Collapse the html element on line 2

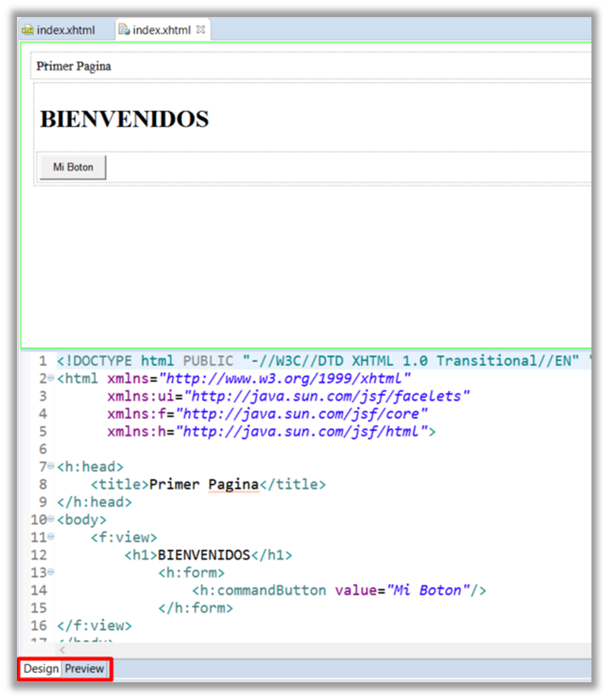pos(50,378)
